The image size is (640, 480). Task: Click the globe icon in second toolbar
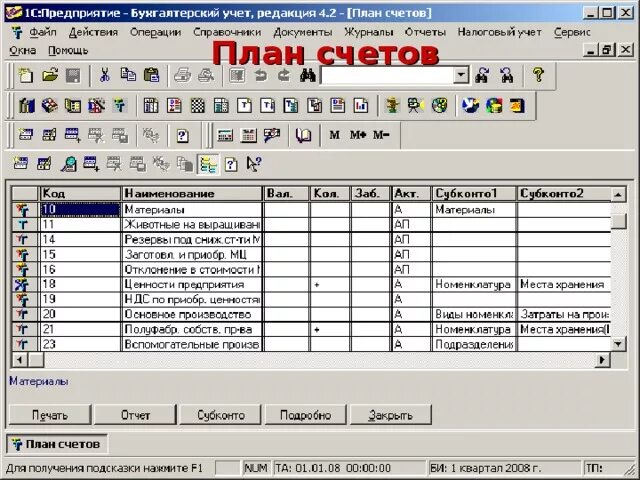[x=470, y=106]
